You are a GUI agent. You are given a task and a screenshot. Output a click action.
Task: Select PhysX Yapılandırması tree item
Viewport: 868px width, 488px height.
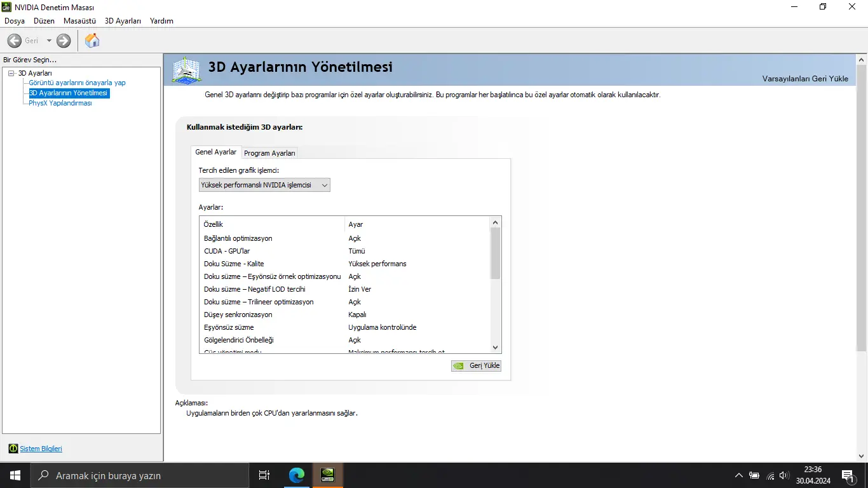[60, 103]
